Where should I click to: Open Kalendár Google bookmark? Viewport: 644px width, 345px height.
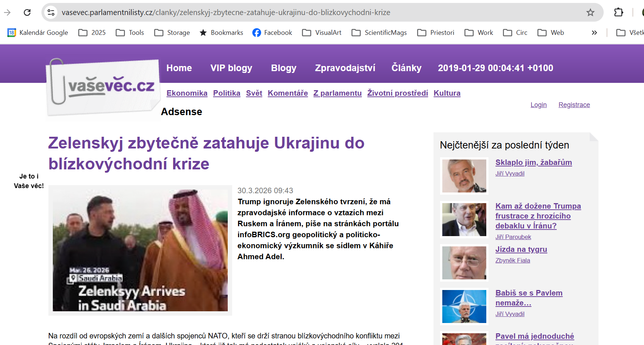pyautogui.click(x=38, y=33)
